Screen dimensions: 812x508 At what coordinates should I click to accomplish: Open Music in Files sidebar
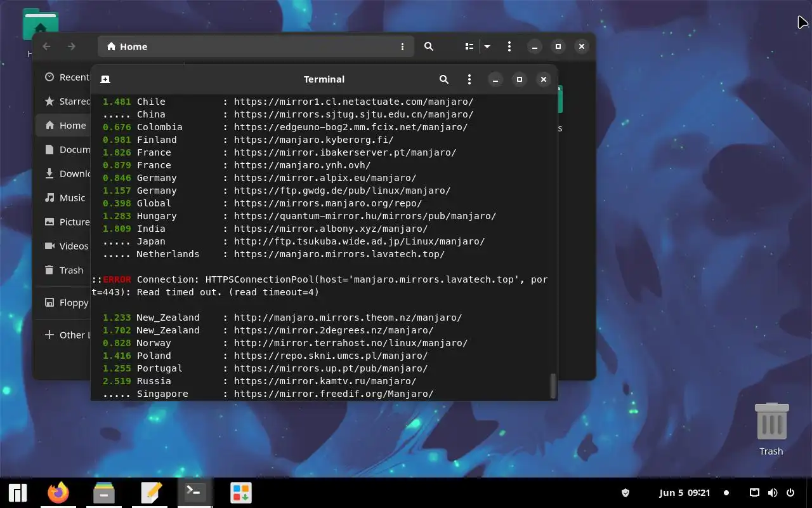(64, 197)
